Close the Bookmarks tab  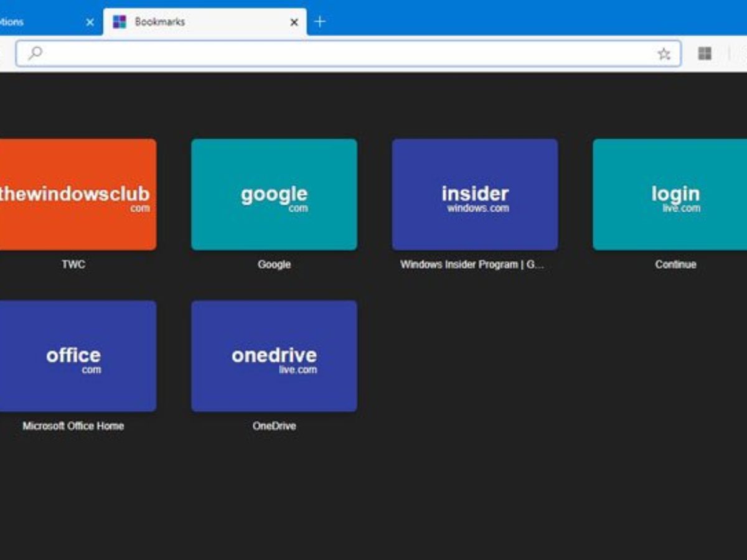294,22
